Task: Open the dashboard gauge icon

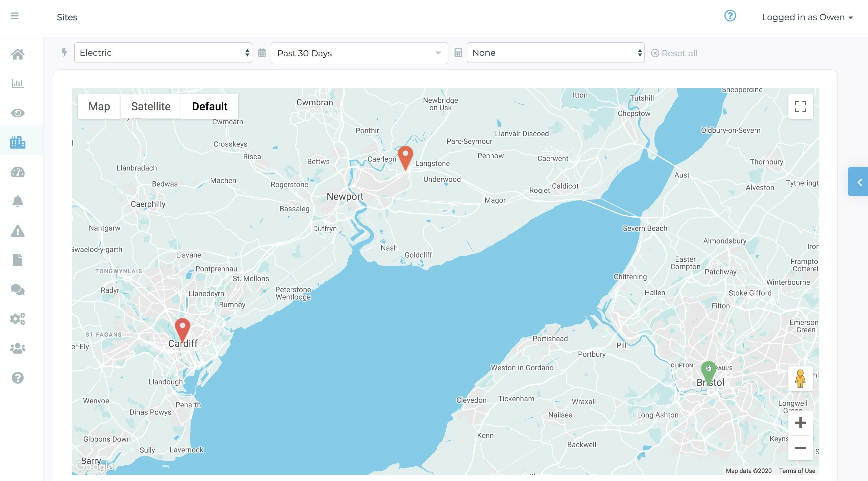Action: tap(17, 172)
